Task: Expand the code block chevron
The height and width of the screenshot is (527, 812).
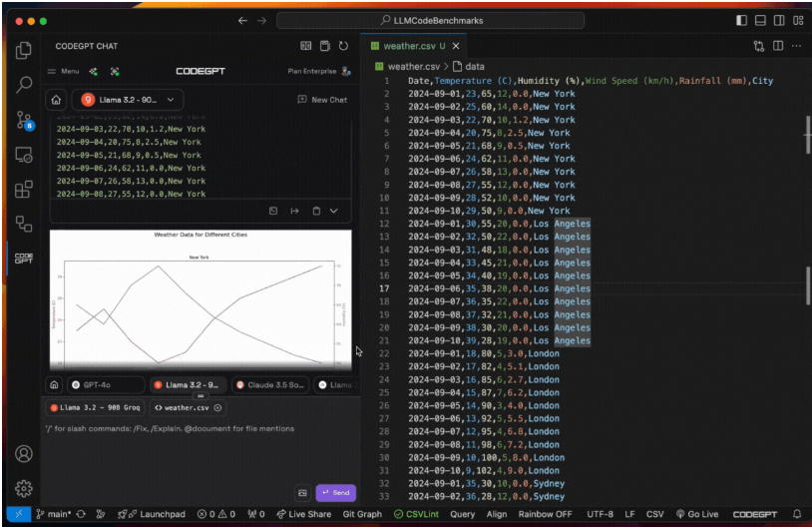Action: [x=334, y=211]
